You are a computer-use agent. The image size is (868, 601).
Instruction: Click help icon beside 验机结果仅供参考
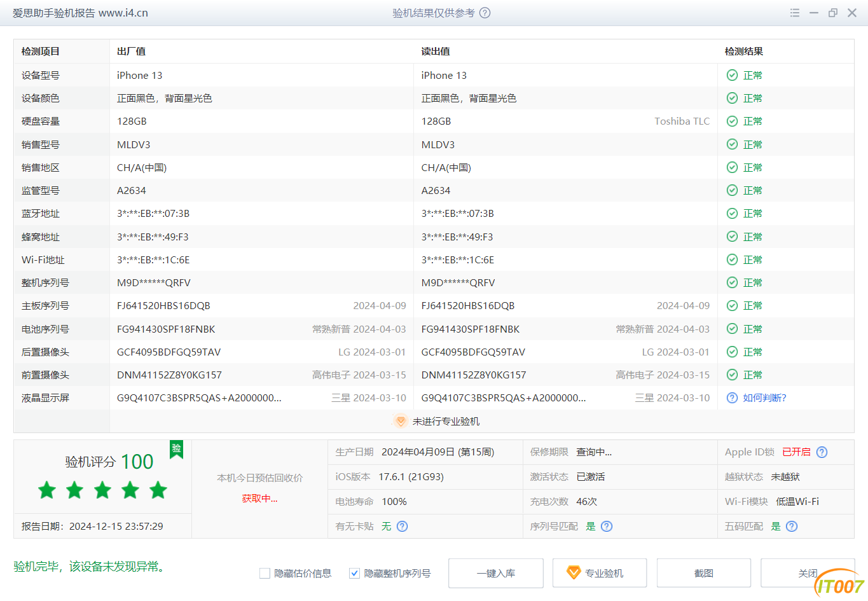coord(485,13)
